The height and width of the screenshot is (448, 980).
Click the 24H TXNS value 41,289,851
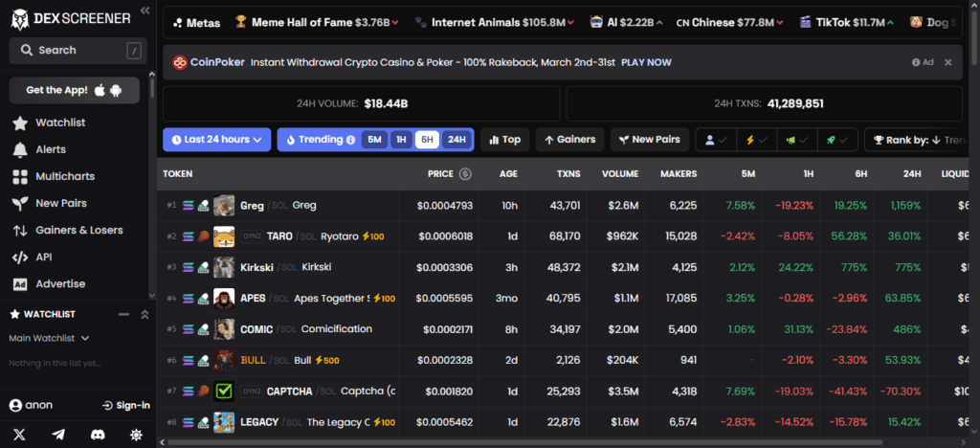(795, 103)
